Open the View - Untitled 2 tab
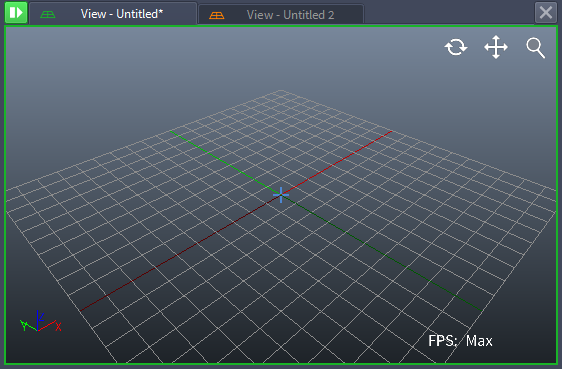The image size is (562, 369). (x=281, y=15)
